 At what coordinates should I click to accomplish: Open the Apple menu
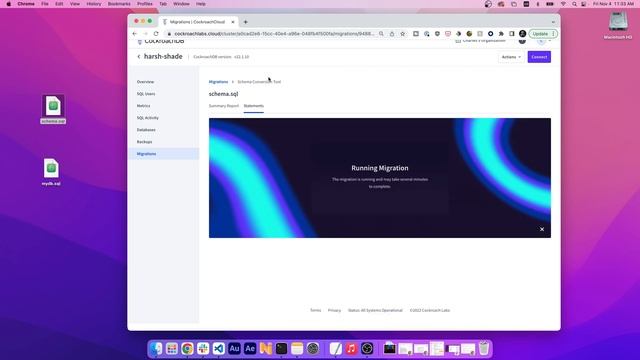coord(9,4)
